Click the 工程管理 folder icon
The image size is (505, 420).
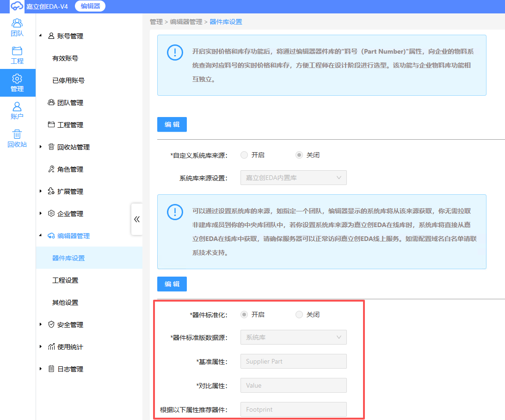coord(51,124)
